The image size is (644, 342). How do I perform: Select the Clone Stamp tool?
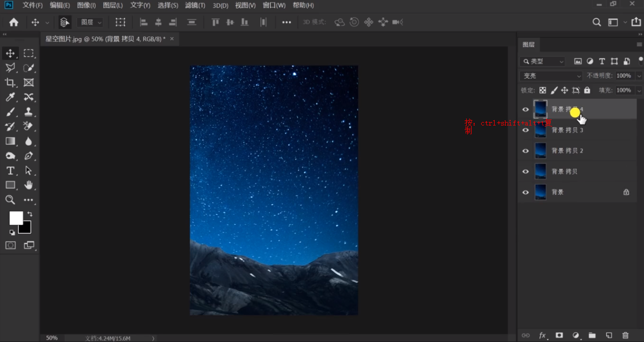[28, 112]
